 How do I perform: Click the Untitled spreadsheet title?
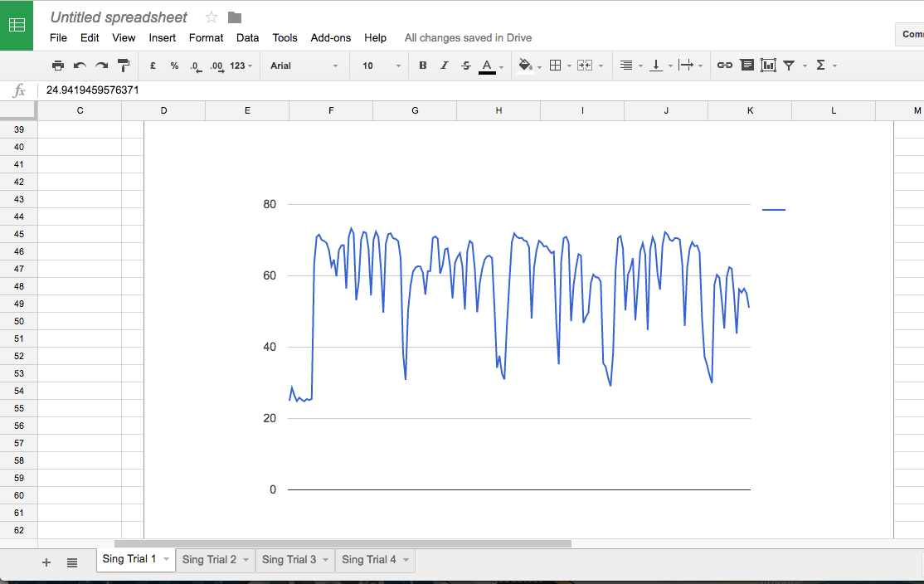pos(119,17)
